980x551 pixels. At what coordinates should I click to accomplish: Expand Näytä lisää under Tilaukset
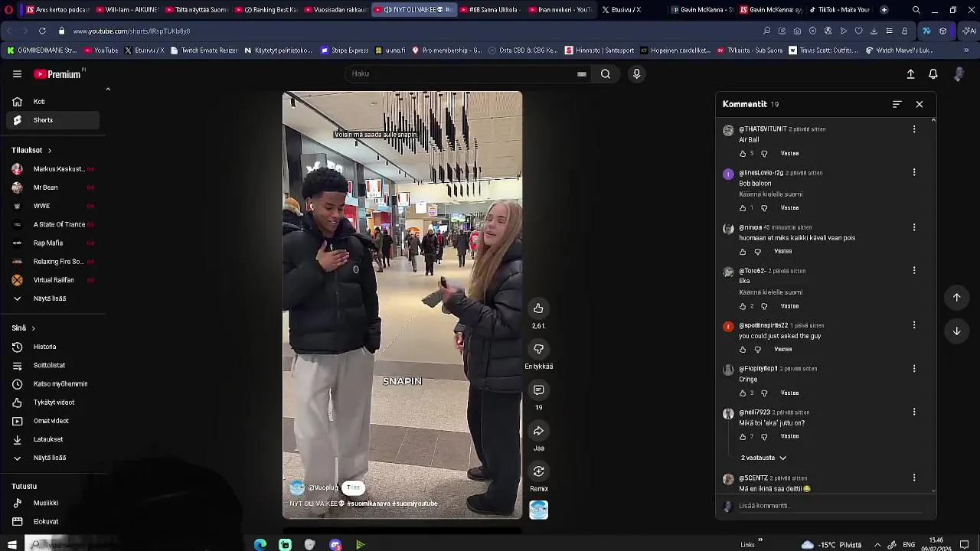[50, 298]
